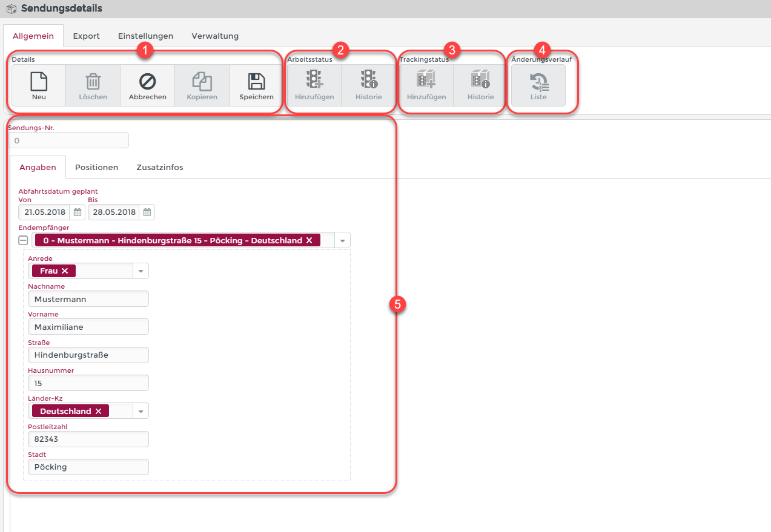
Task: Select the Zusatzinfos tab
Action: tap(160, 167)
